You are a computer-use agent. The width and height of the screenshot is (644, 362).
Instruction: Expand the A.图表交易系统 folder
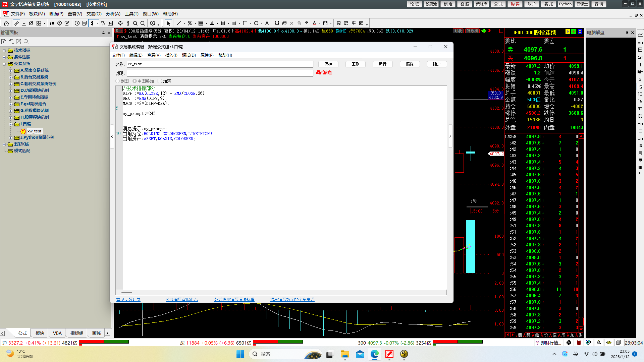pos(11,71)
